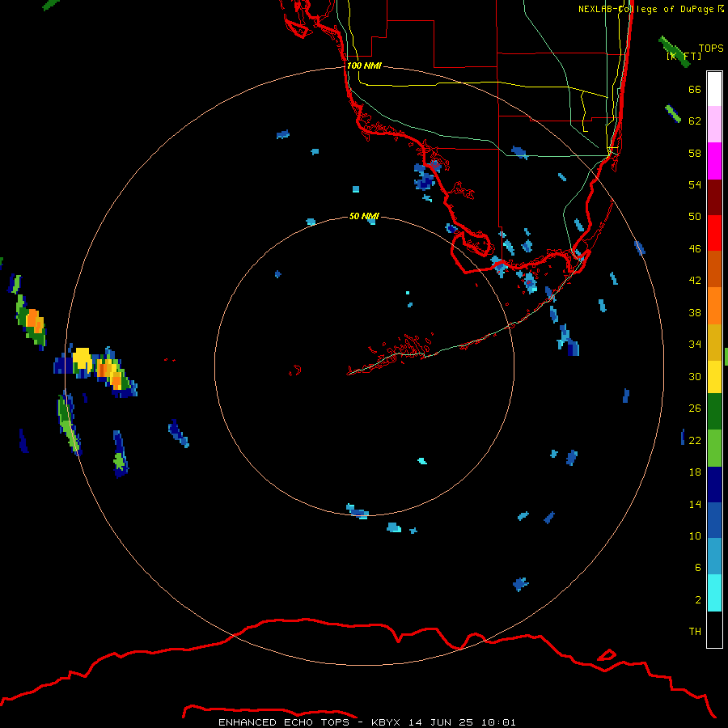The width and height of the screenshot is (728, 728).
Task: Click the '6' legend value
Action: pos(697,567)
